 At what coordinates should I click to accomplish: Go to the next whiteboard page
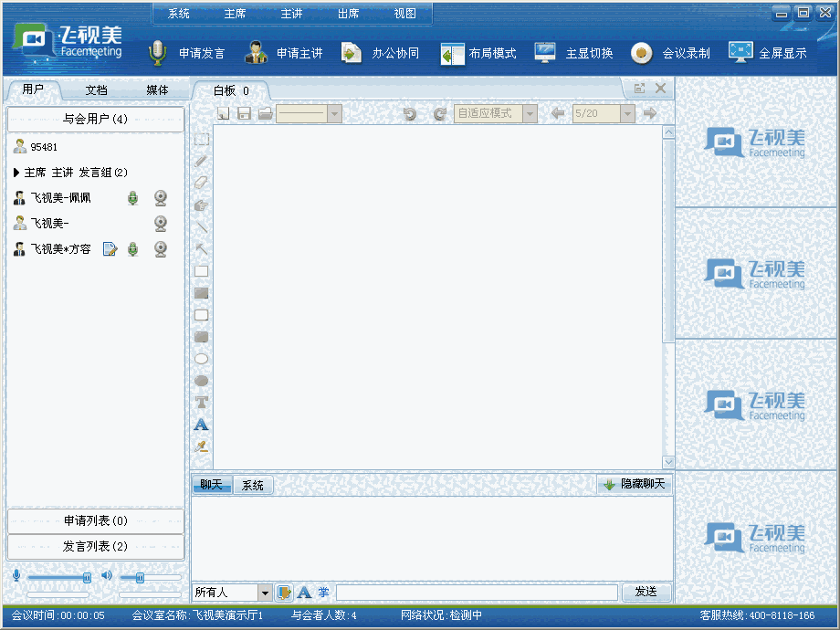(650, 113)
